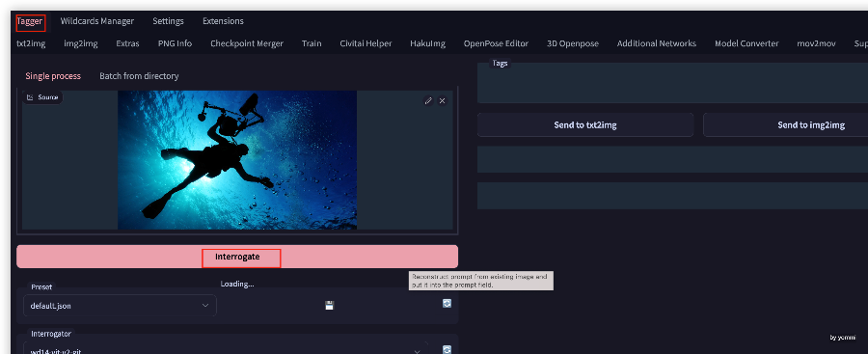The width and height of the screenshot is (868, 354).
Task: Go to the txt2img tab
Action: pos(31,43)
